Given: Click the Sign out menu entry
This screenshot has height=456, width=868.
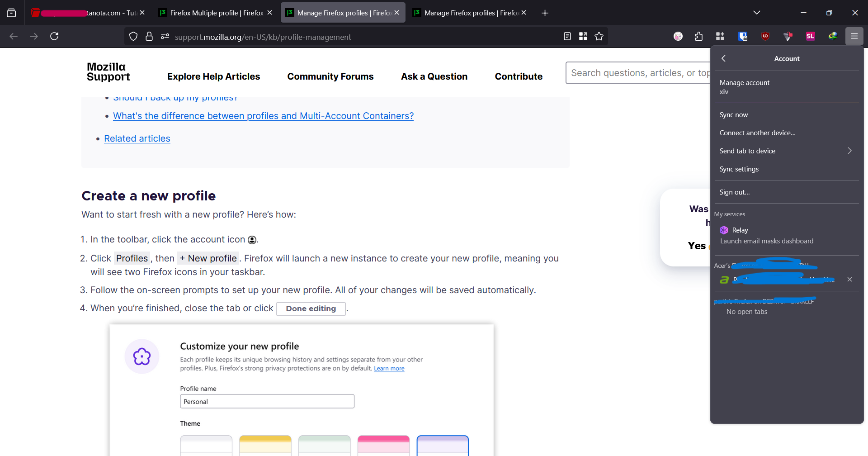Looking at the screenshot, I should 734,192.
